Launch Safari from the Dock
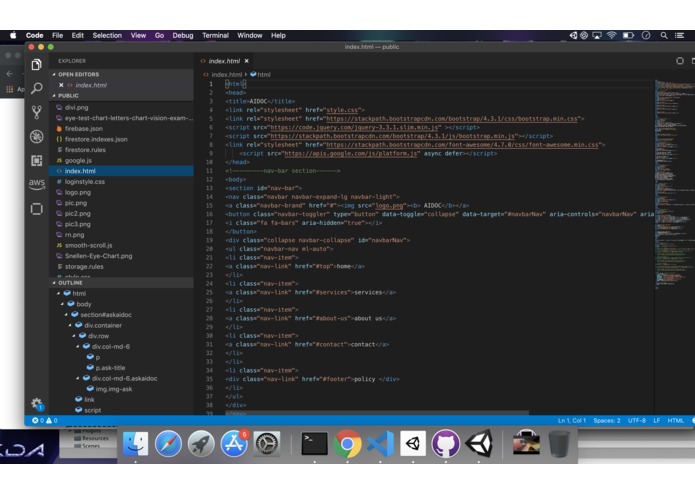 (168, 443)
